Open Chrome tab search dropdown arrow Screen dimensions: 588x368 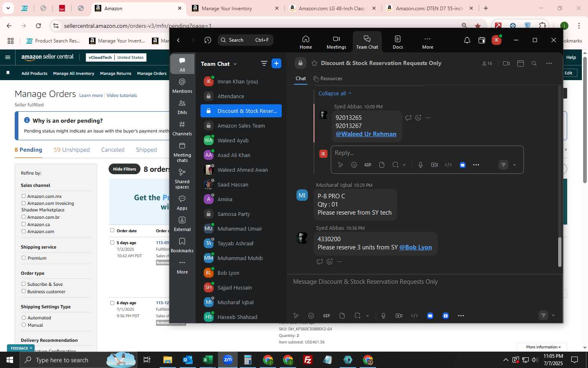8,8
